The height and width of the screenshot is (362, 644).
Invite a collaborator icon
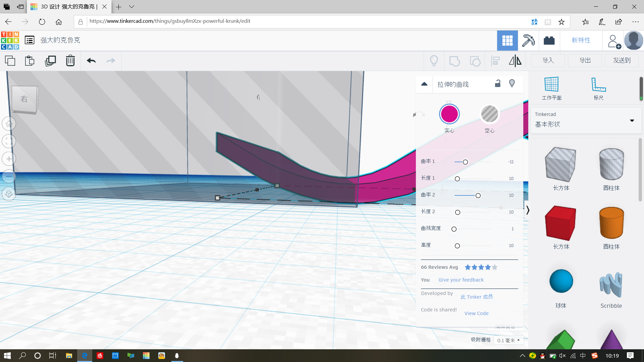(614, 41)
